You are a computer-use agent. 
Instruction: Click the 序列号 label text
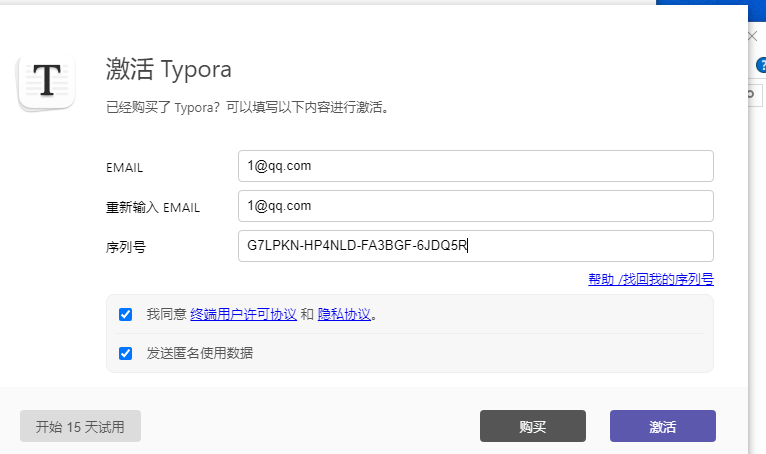coord(126,247)
